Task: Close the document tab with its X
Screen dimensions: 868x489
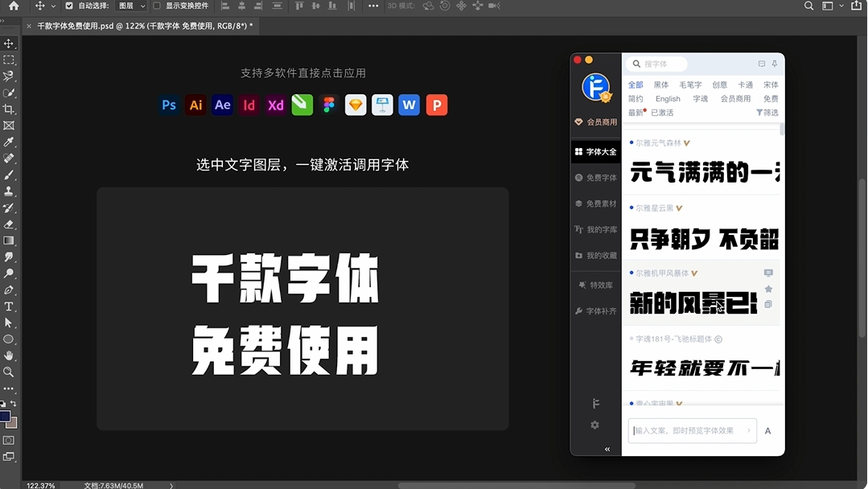Action: pos(29,26)
